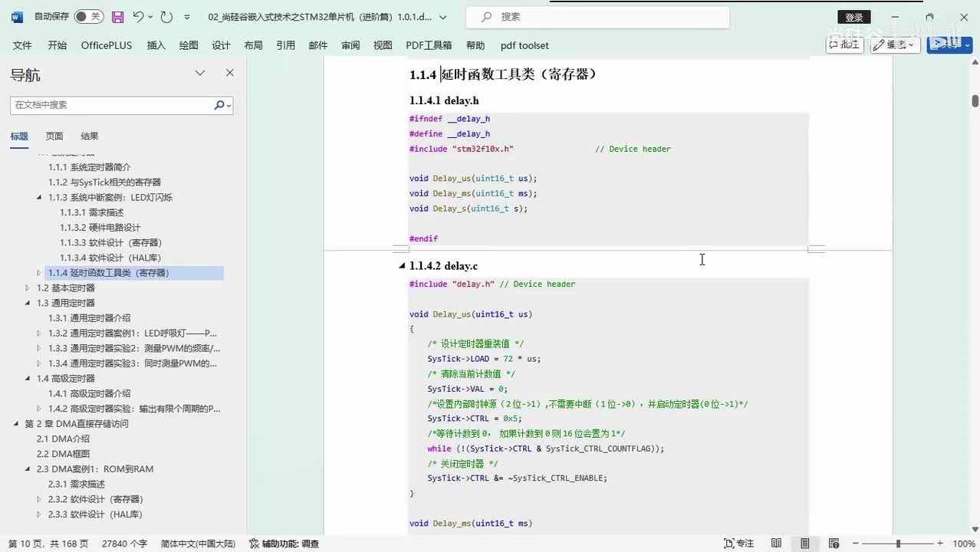Click the magnifier search icon in navigation
Image resolution: width=980 pixels, height=552 pixels.
click(219, 105)
